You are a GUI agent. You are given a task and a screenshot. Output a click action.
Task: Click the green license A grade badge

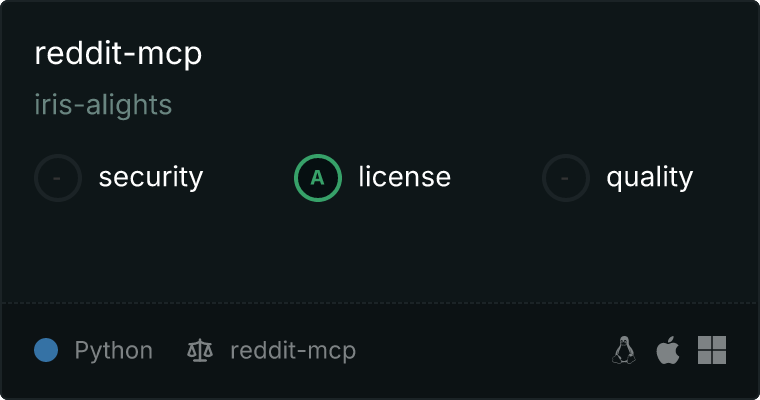pos(318,178)
